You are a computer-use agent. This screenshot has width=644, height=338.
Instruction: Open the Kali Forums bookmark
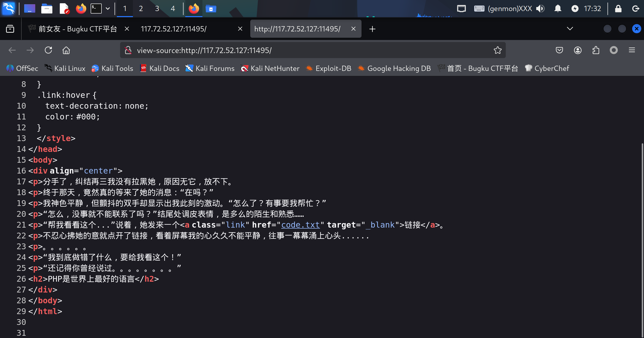210,68
